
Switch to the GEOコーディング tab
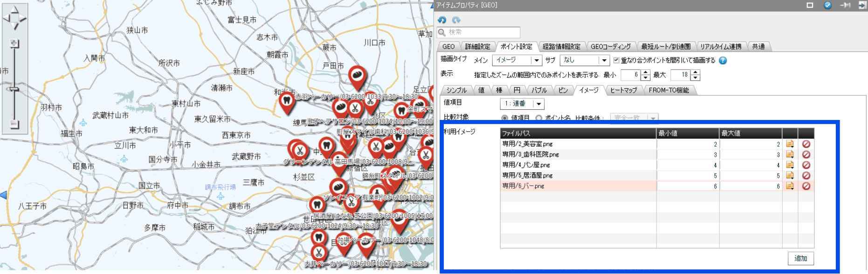pos(610,47)
